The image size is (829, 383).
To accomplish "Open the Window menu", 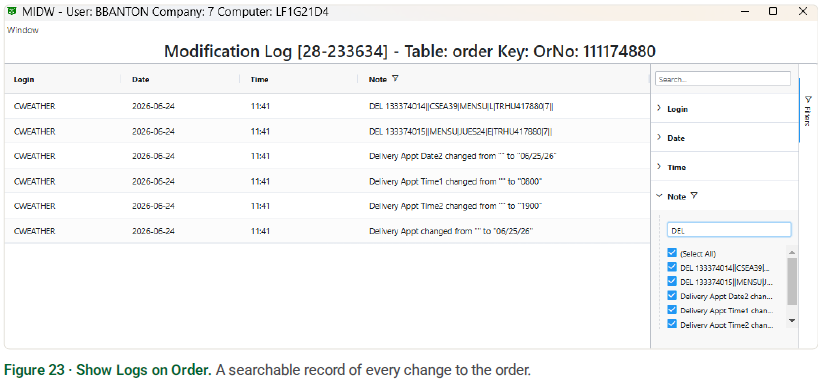I will [x=23, y=30].
